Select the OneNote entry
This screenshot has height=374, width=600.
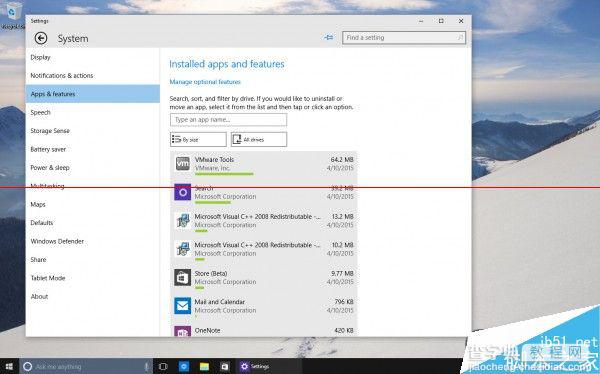264,331
